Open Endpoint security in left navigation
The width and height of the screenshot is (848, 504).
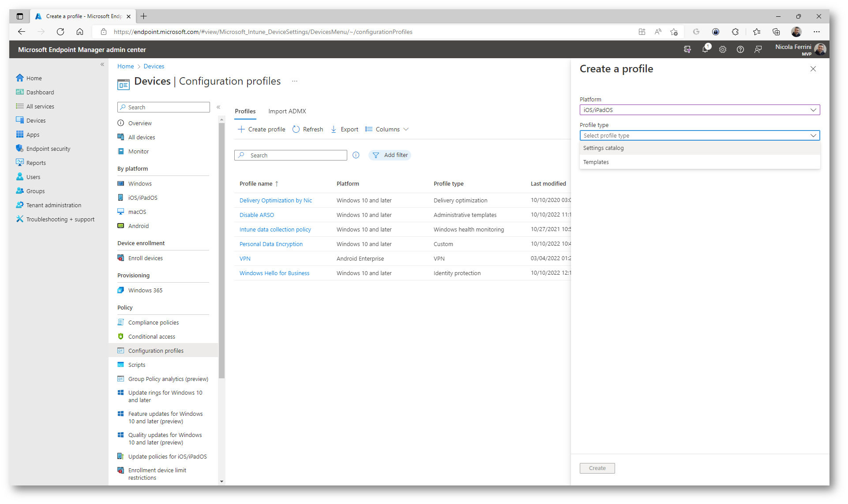[48, 149]
